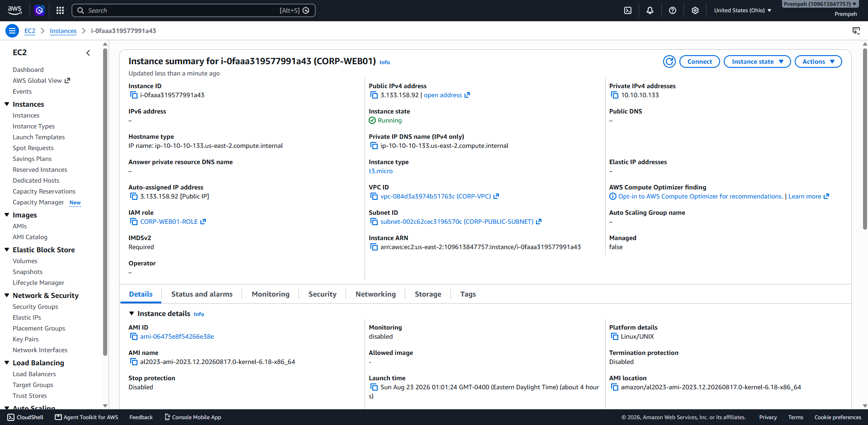Image resolution: width=868 pixels, height=425 pixels.
Task: Click the feedback panel icon at top right
Action: click(x=856, y=31)
